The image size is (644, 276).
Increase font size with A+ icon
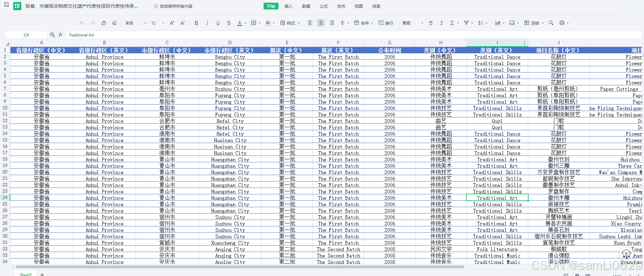click(172, 23)
